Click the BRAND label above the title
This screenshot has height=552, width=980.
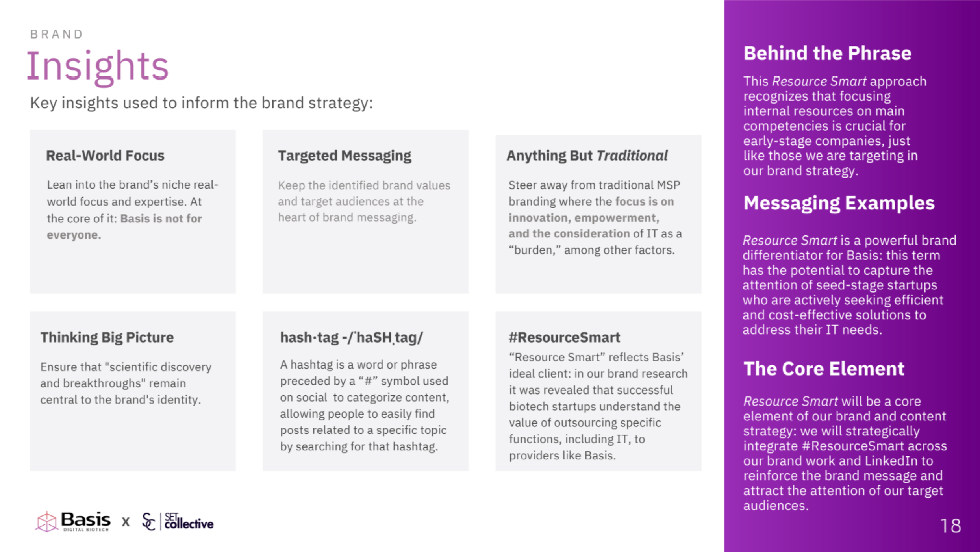[x=57, y=34]
